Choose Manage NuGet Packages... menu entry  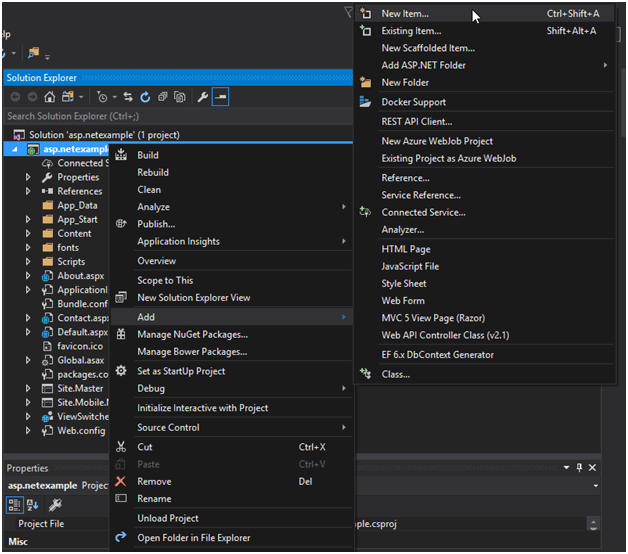click(x=192, y=334)
